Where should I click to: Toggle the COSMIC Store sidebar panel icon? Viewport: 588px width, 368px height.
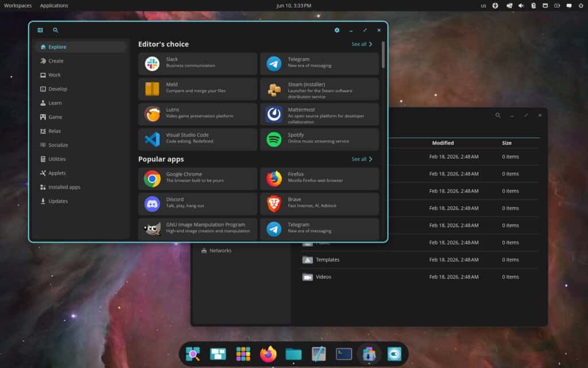point(40,30)
